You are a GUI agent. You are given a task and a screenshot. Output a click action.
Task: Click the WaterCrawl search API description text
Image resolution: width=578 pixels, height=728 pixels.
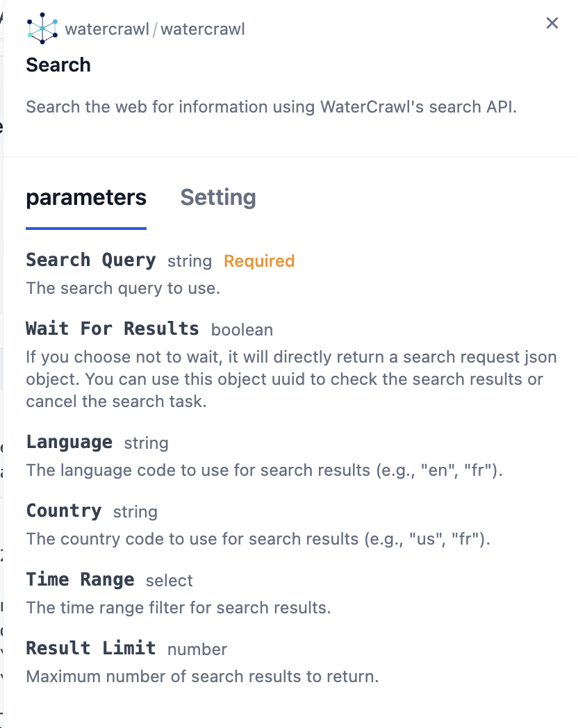pos(272,108)
